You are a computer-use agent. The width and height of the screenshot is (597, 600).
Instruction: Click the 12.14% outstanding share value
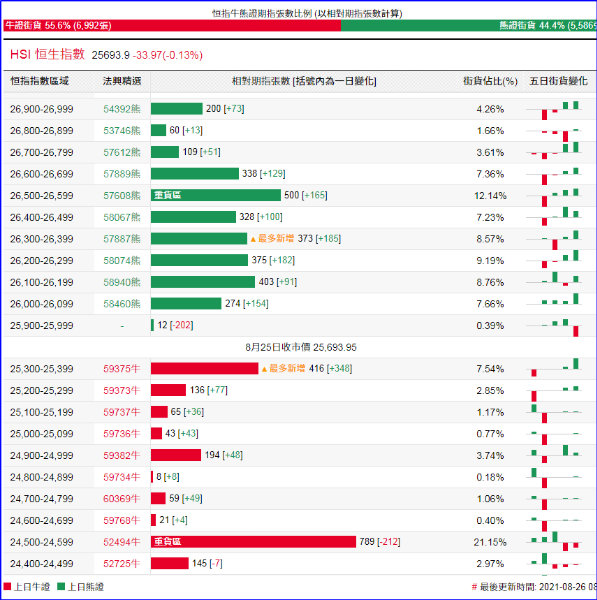[490, 196]
